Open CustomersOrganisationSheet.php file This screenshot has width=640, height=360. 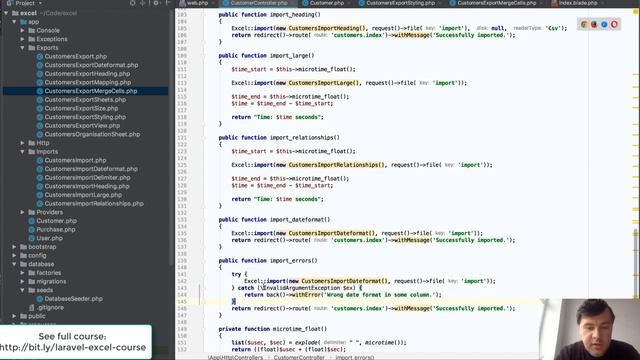[92, 134]
